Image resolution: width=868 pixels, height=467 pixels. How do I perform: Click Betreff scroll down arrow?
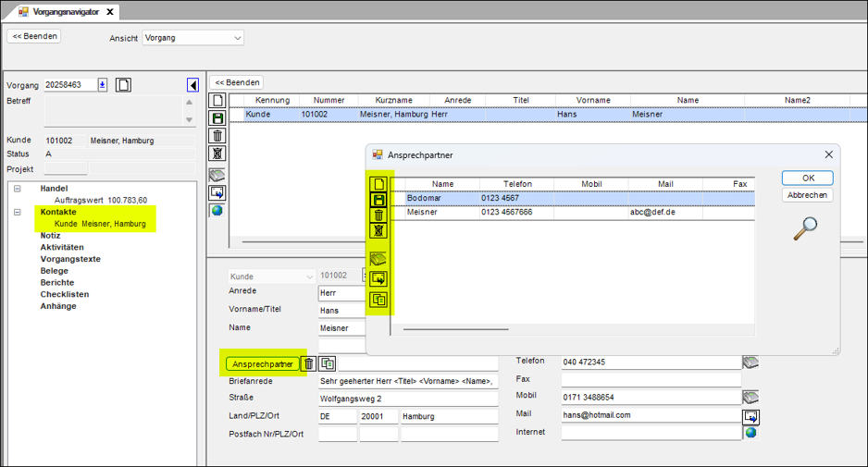[189, 119]
